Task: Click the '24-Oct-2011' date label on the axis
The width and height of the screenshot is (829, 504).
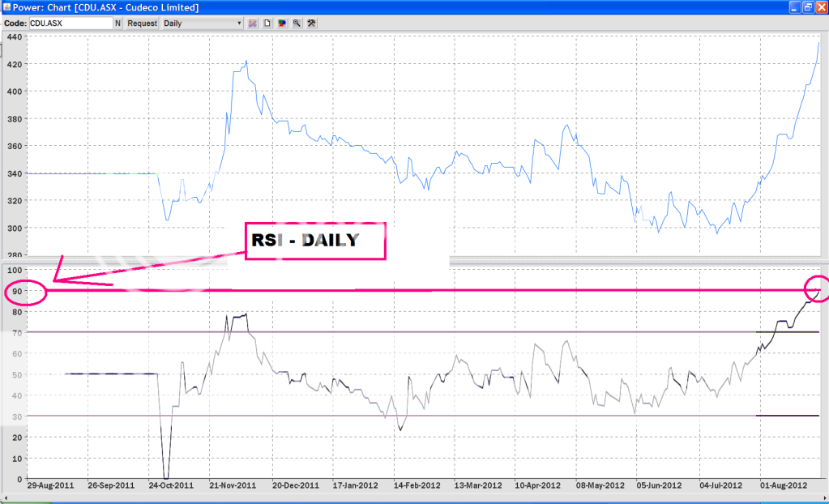Action: tap(171, 485)
